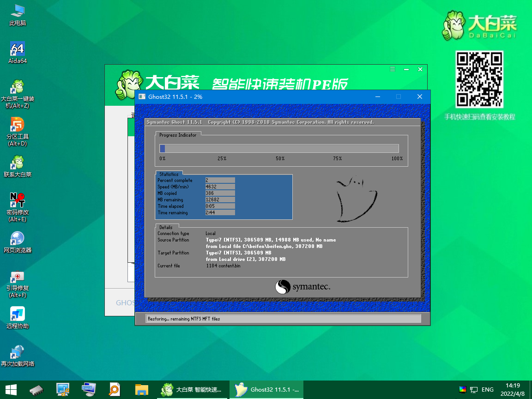The image size is (532, 399).
Task: Click the 大白菜 cabbage logo in installer window
Action: pos(129,85)
